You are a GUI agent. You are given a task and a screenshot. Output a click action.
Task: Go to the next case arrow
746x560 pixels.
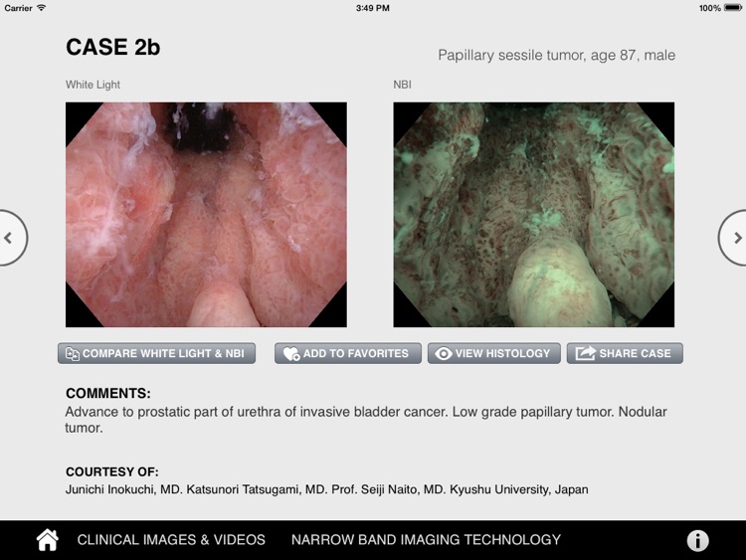click(733, 238)
